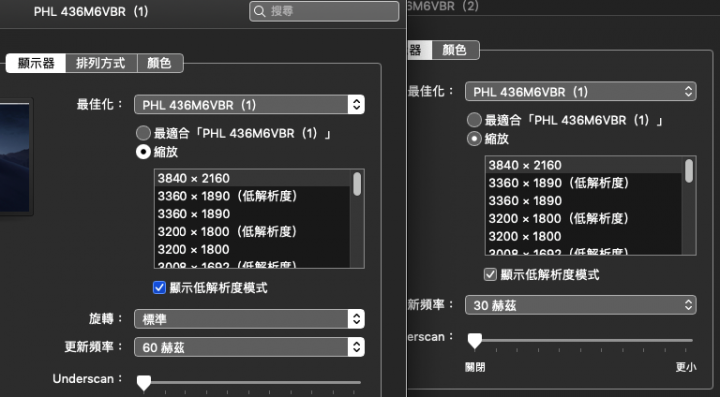
Task: Choose 3360 × 1890（低解析度）in left window
Action: [x=252, y=196]
